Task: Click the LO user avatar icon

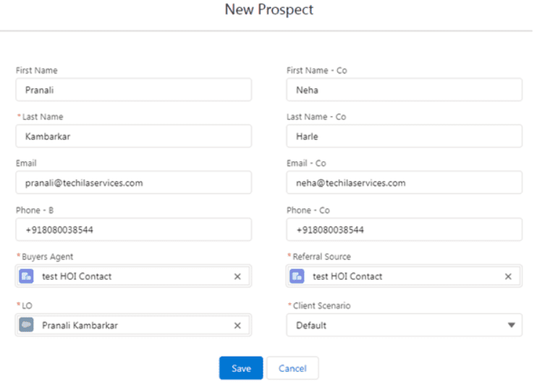Action: (26, 325)
